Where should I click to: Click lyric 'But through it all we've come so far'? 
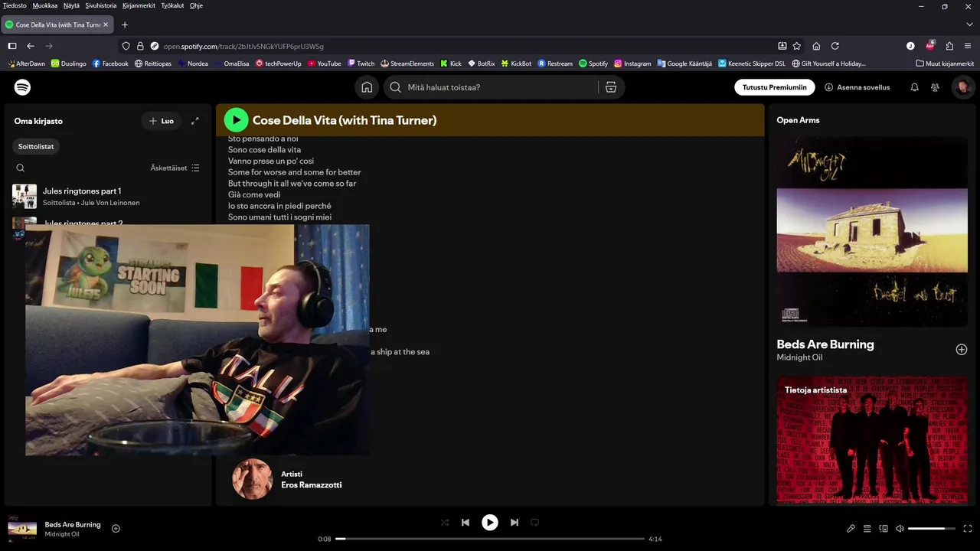(x=292, y=184)
